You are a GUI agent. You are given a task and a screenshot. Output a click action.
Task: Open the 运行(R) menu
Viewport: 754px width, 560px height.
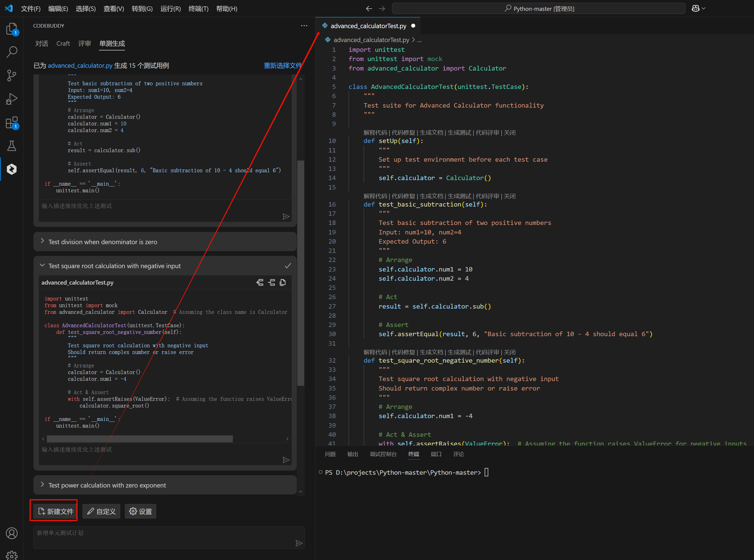coord(171,8)
